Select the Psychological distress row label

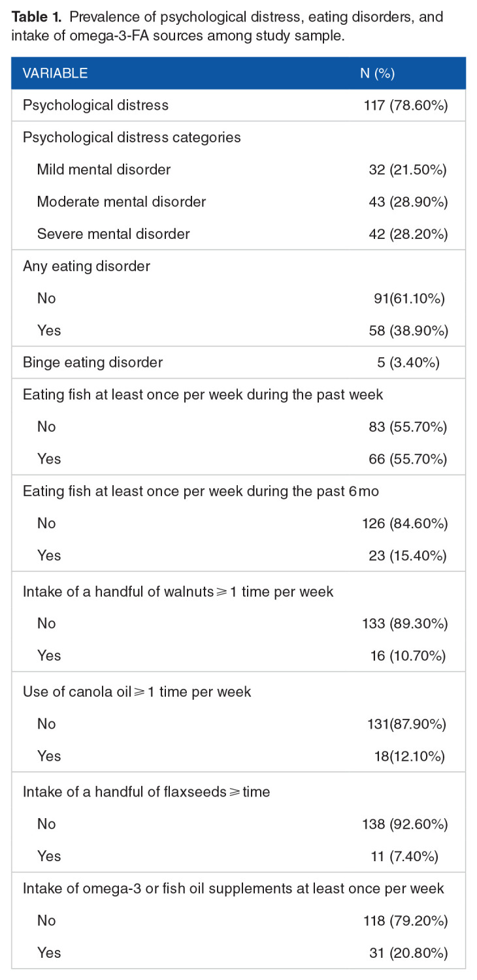click(95, 105)
